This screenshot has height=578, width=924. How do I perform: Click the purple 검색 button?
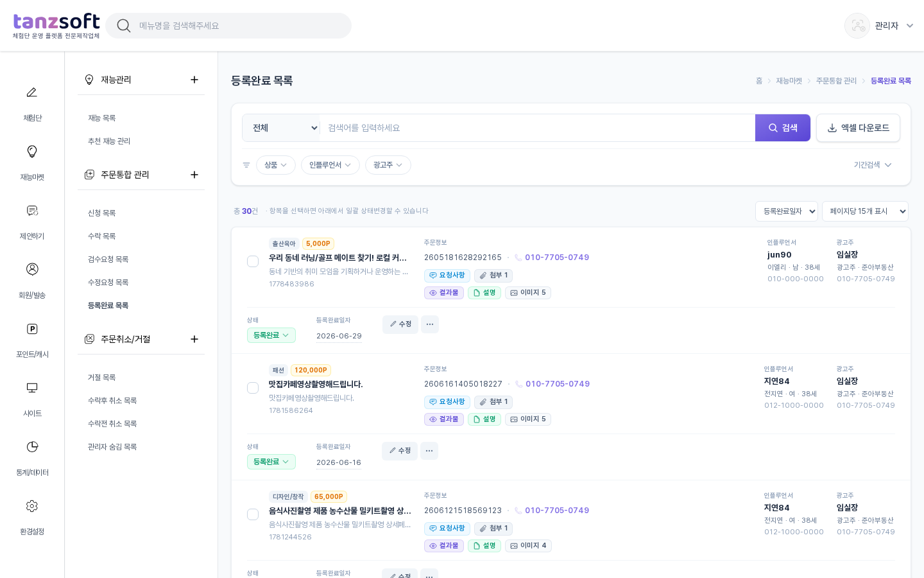point(783,128)
